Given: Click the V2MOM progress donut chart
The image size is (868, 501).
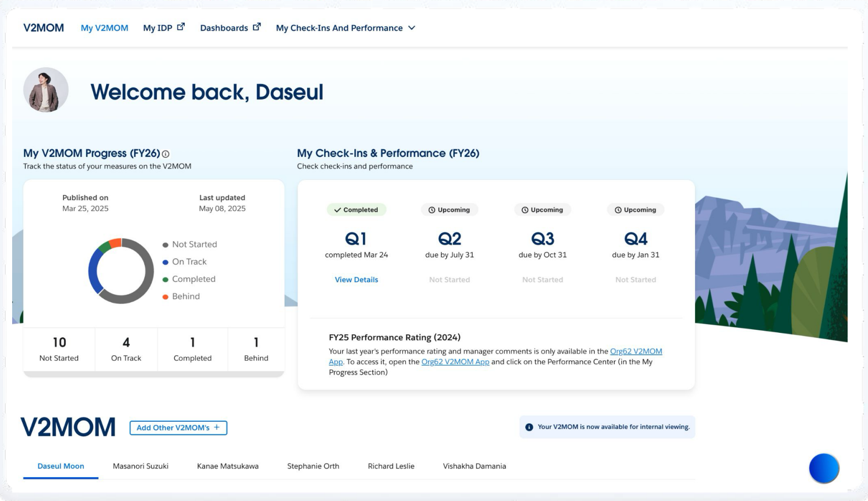Looking at the screenshot, I should pos(121,271).
